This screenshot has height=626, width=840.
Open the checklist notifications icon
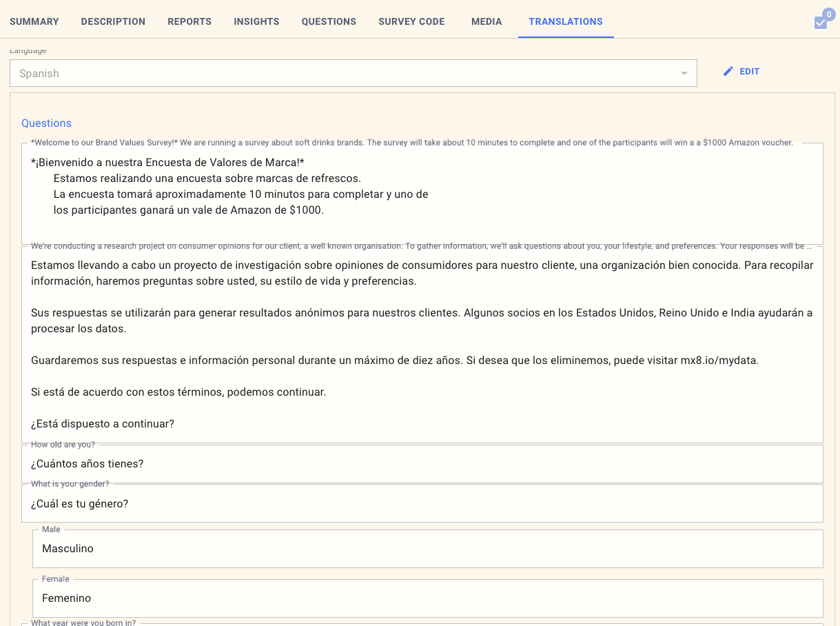click(x=821, y=22)
